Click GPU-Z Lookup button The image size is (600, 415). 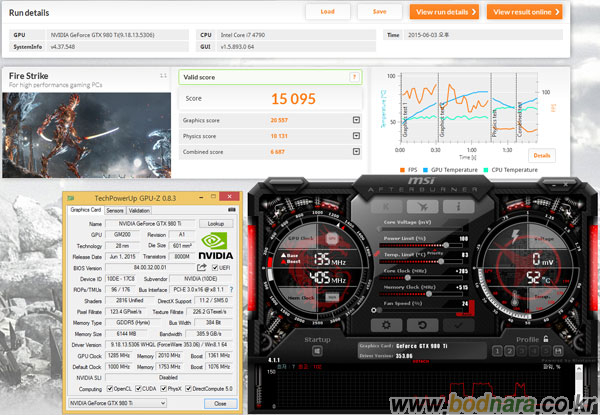point(216,224)
